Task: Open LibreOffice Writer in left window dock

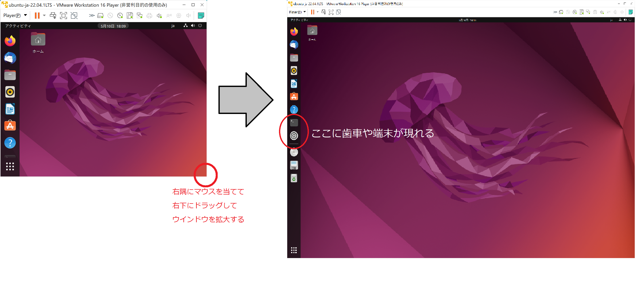Action: click(x=10, y=109)
